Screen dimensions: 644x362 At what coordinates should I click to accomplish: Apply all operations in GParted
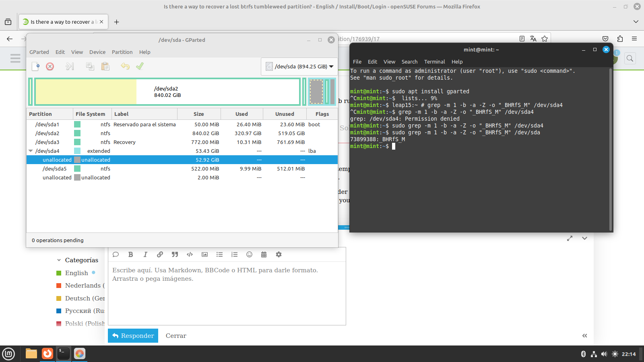[140, 66]
